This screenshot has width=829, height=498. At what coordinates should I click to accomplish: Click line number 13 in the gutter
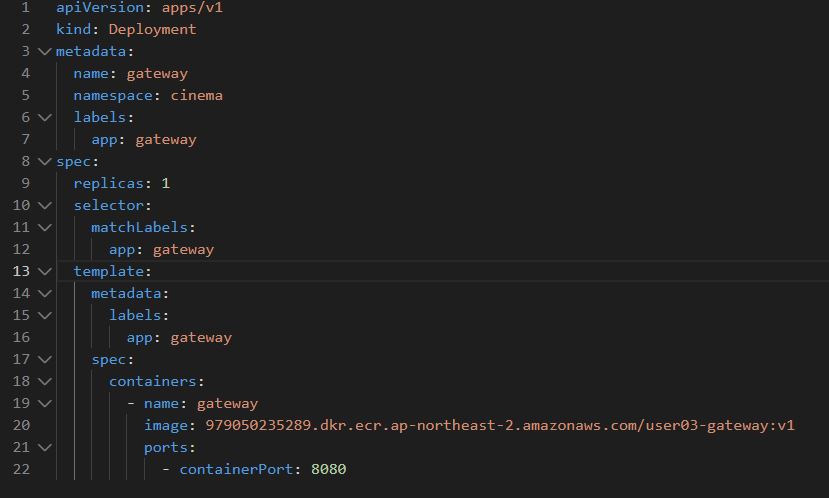pos(21,271)
